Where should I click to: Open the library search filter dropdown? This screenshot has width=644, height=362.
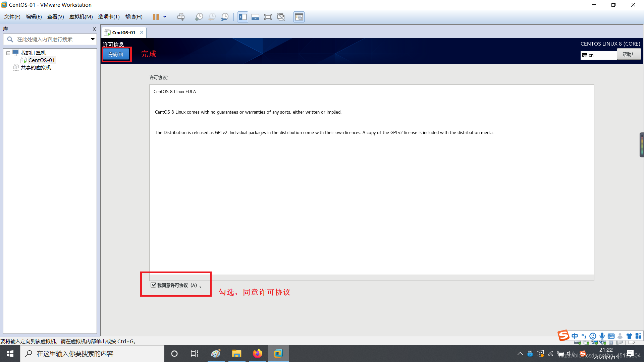[93, 39]
